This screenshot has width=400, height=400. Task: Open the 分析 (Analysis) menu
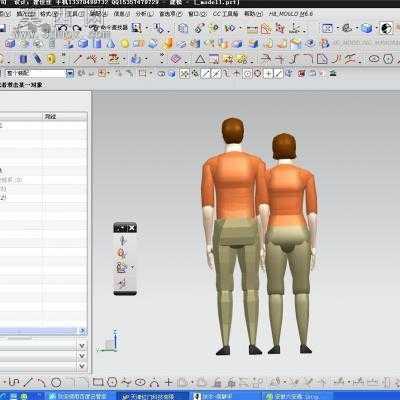(x=144, y=14)
